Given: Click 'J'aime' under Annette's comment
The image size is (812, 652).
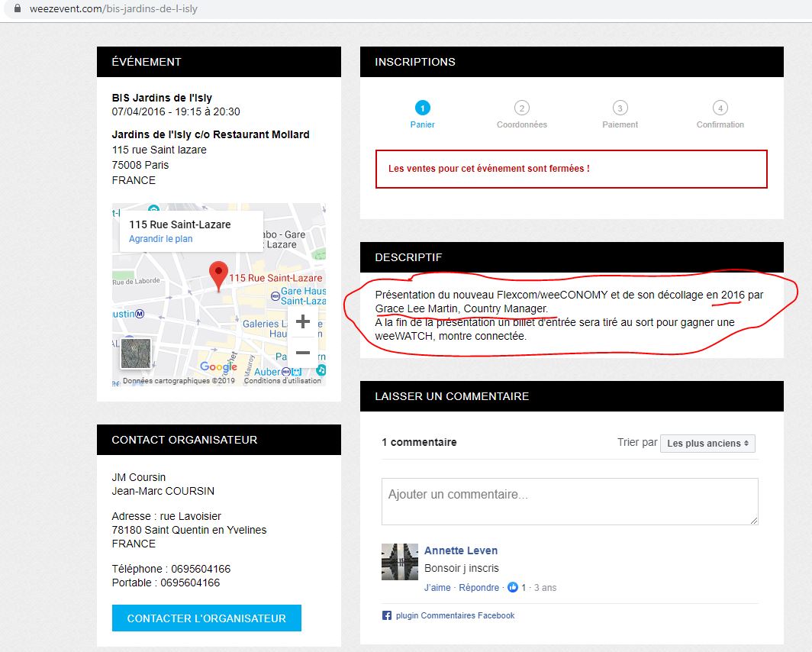Looking at the screenshot, I should (437, 588).
